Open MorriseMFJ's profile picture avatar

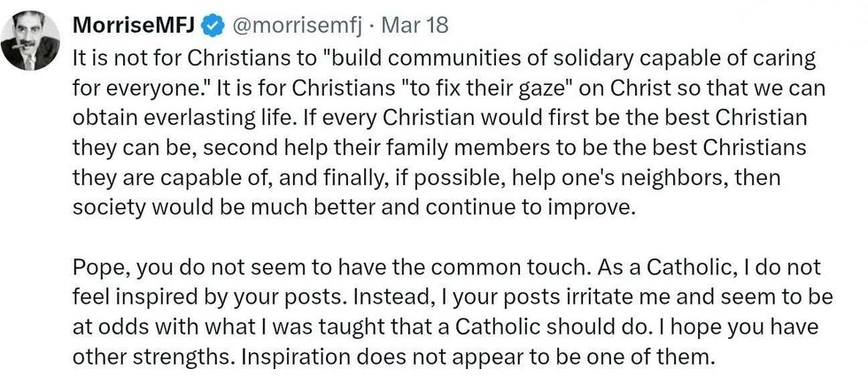30,42
